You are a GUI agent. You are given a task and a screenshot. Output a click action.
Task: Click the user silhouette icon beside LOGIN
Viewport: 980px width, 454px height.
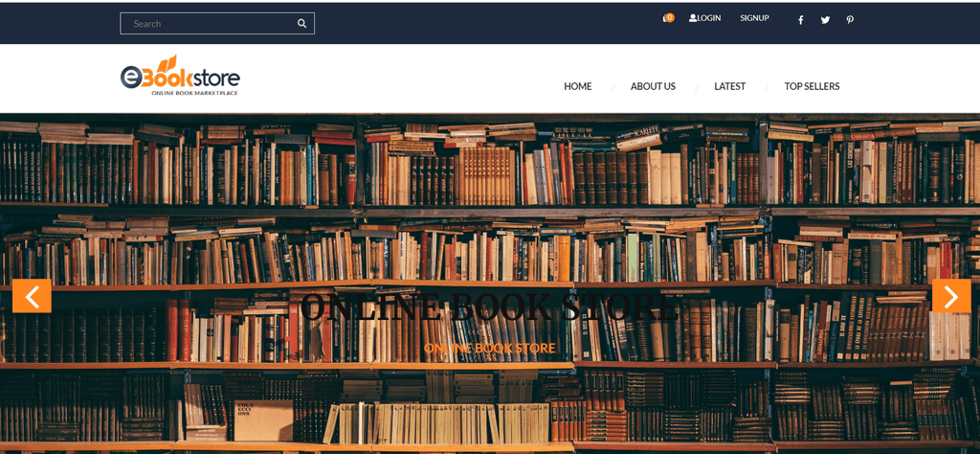pos(693,18)
